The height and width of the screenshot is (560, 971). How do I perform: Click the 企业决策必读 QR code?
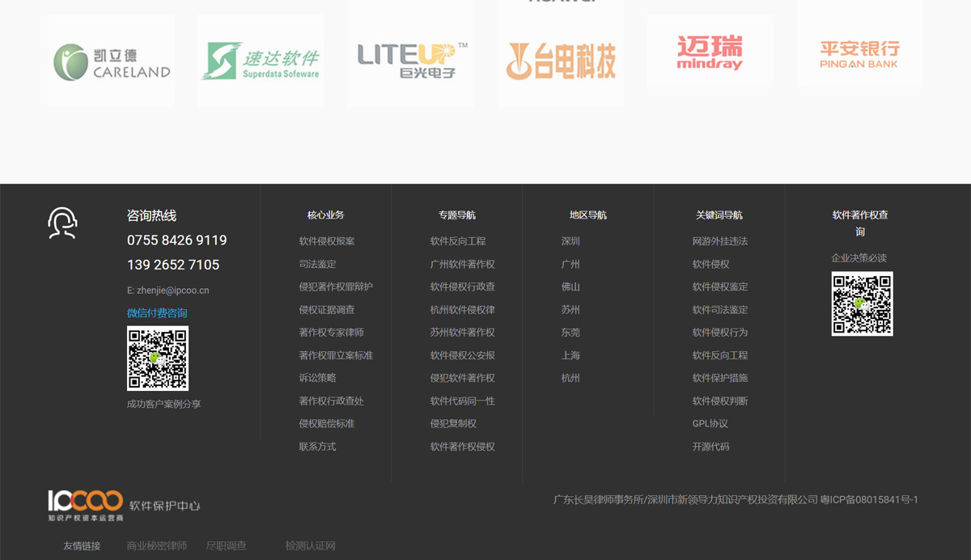coord(862,305)
